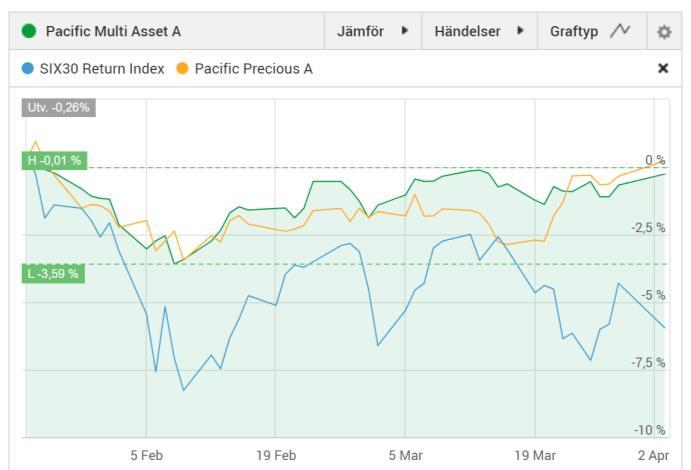Click the -7,5 % axis label
Screen dimensions: 691x470
[x=648, y=363]
